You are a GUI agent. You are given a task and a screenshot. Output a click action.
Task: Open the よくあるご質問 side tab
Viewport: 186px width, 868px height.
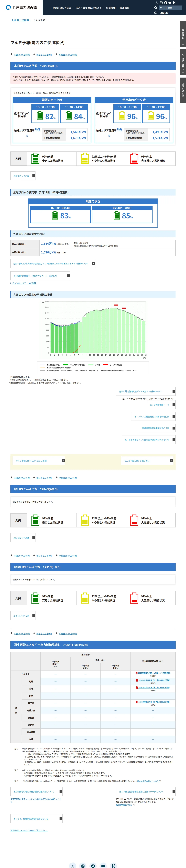tap(183, 62)
